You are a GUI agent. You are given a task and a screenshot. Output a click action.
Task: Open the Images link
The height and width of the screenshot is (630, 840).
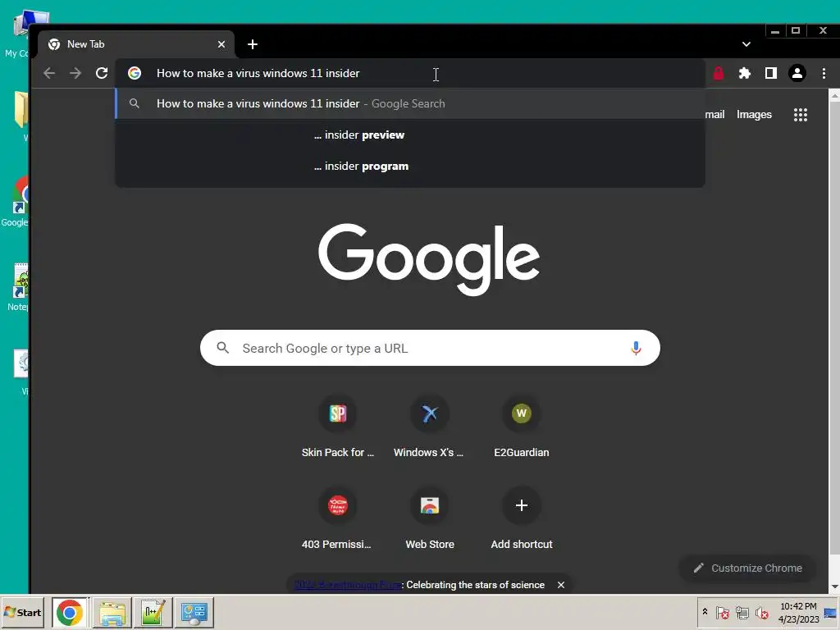754,115
